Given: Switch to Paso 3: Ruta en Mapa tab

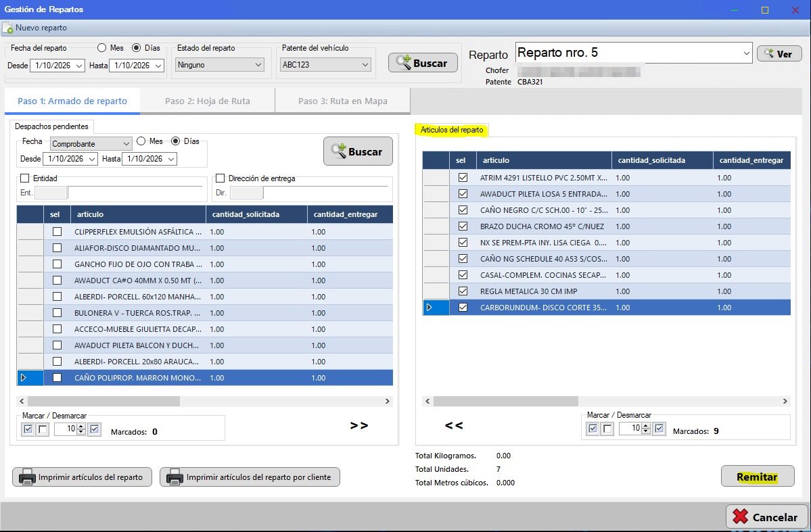Looking at the screenshot, I should (342, 101).
